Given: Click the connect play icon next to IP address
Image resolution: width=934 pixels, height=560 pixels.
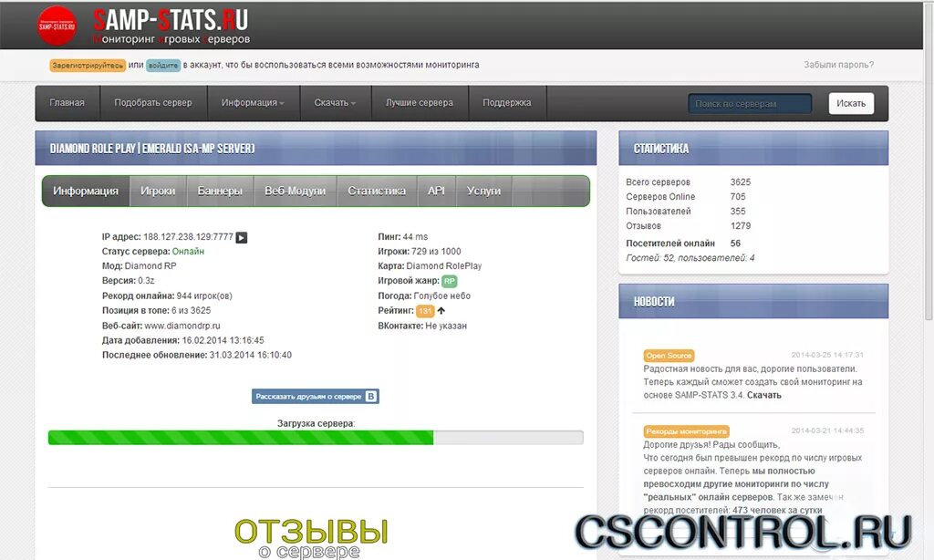Looking at the screenshot, I should pos(241,238).
